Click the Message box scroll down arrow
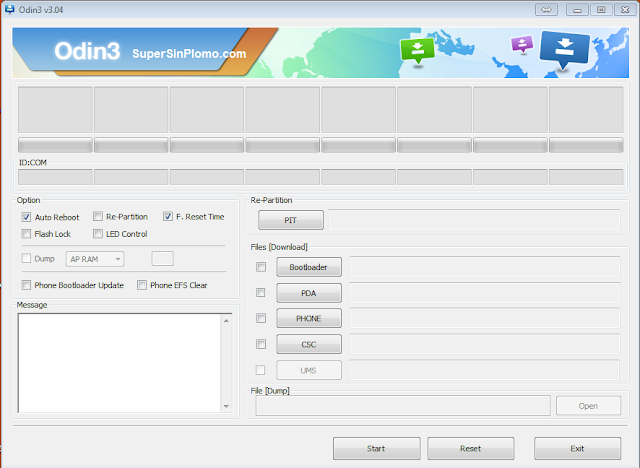This screenshot has height=468, width=640. (227, 406)
